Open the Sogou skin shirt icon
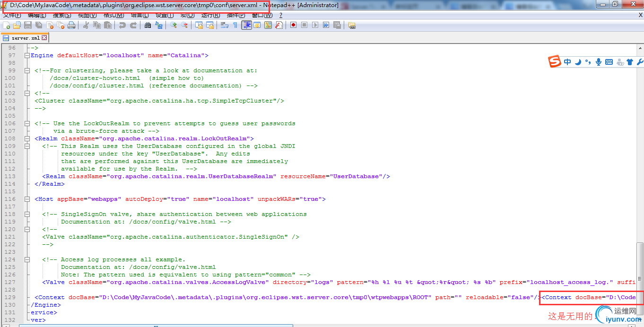 [x=630, y=62]
